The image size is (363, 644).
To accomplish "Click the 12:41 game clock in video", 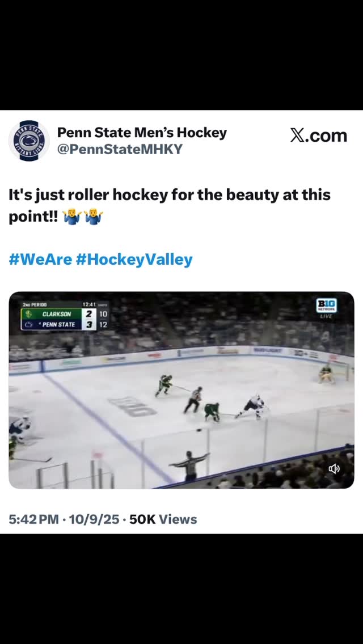I will tap(89, 304).
